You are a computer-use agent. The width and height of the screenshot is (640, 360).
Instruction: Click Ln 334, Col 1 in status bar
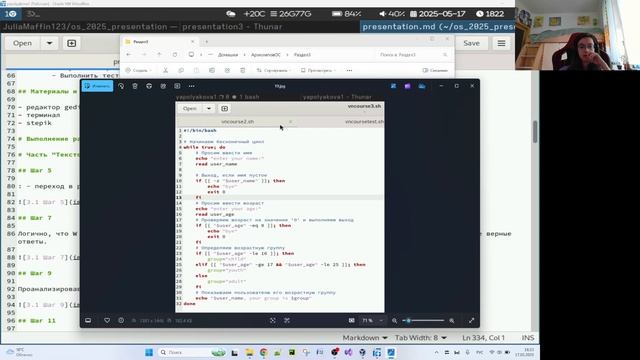click(x=483, y=338)
